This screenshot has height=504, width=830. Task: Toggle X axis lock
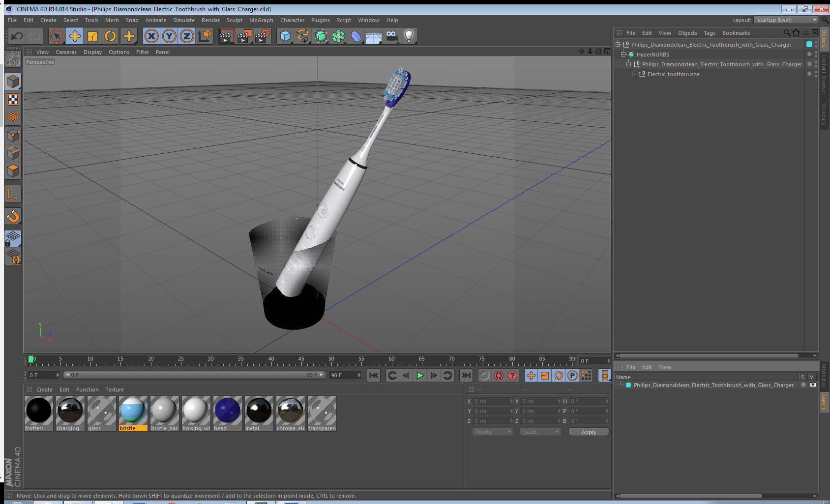[x=151, y=36]
